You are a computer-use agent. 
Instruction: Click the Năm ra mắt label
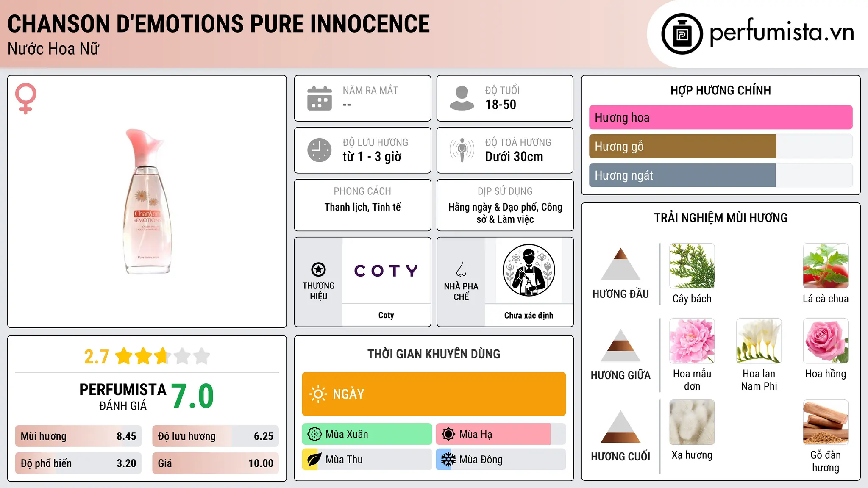(x=370, y=90)
